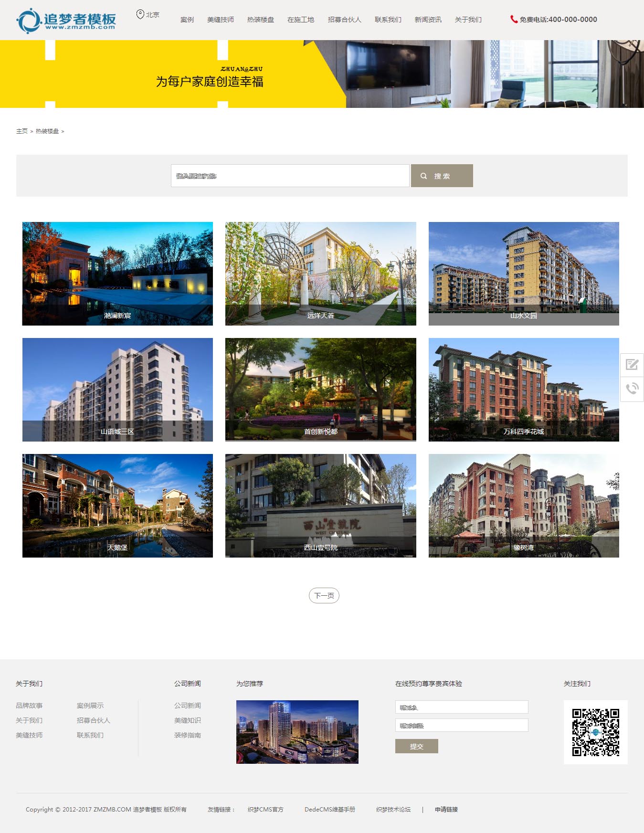Screen dimensions: 644x833
Task: Select the 西山壹号院 property image
Action: 320,506
